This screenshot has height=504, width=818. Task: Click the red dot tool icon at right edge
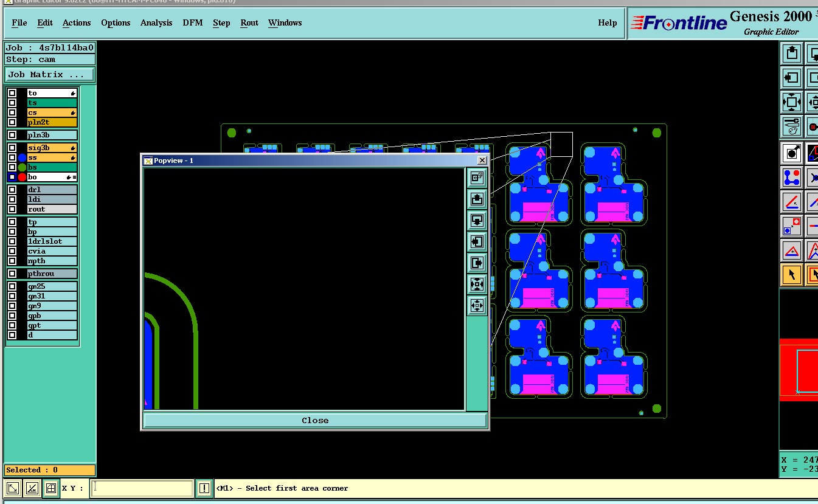click(x=813, y=126)
